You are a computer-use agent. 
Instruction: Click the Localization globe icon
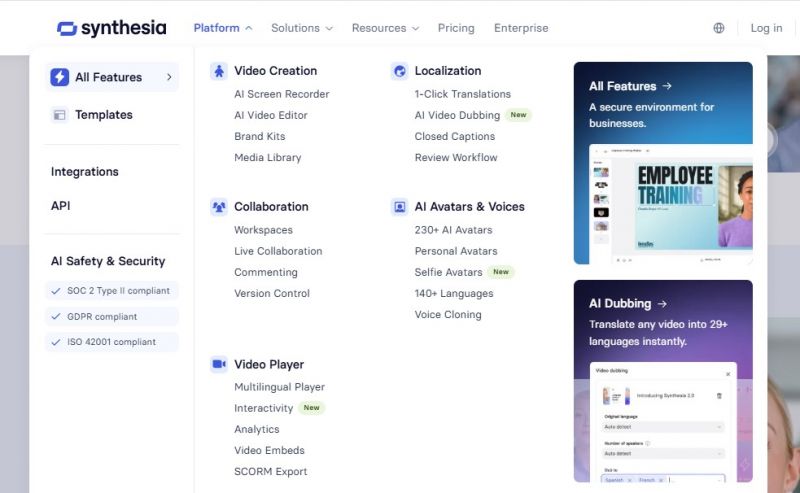click(399, 71)
